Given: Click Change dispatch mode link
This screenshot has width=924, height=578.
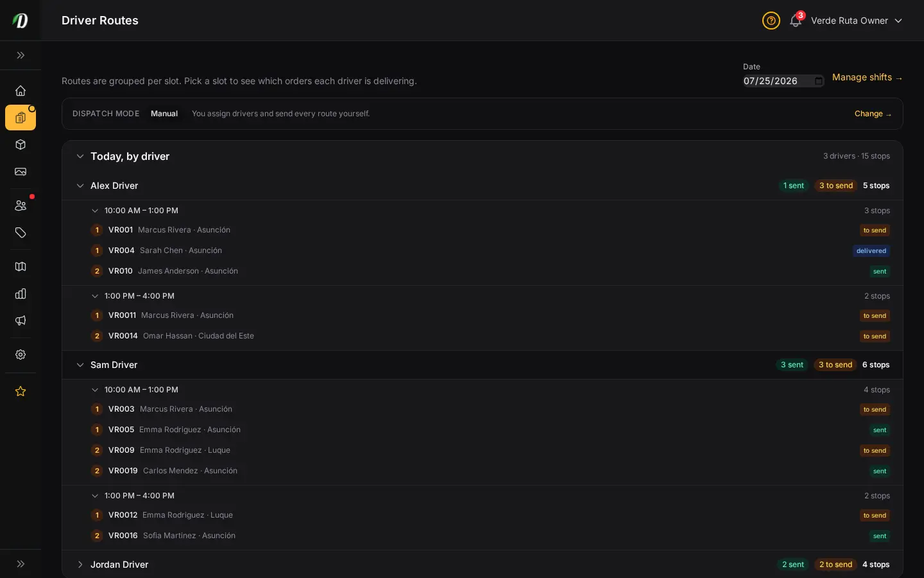Looking at the screenshot, I should pos(873,114).
